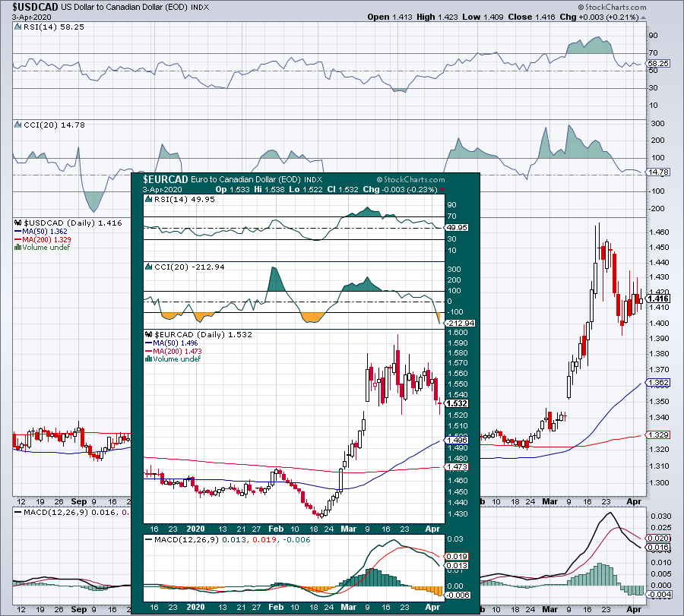Click the green volume icon under MA(200) 1.329

(x=17, y=247)
